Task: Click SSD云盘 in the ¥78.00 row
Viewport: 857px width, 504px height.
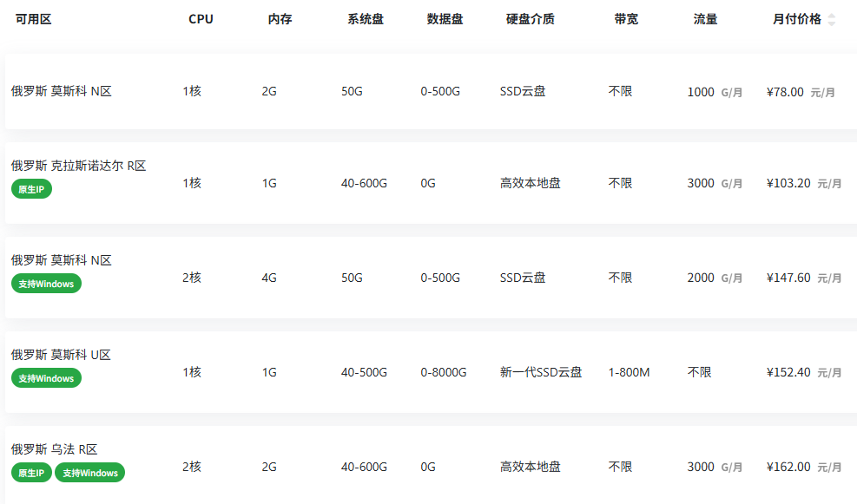Action: coord(523,91)
